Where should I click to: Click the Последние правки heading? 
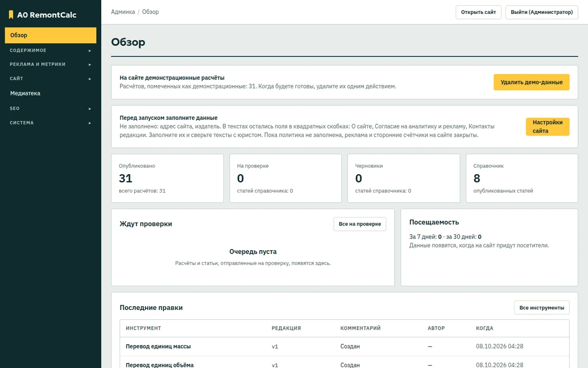point(151,308)
